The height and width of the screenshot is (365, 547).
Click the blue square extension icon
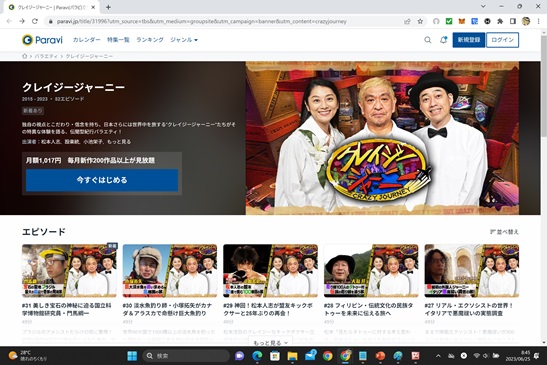pos(474,21)
